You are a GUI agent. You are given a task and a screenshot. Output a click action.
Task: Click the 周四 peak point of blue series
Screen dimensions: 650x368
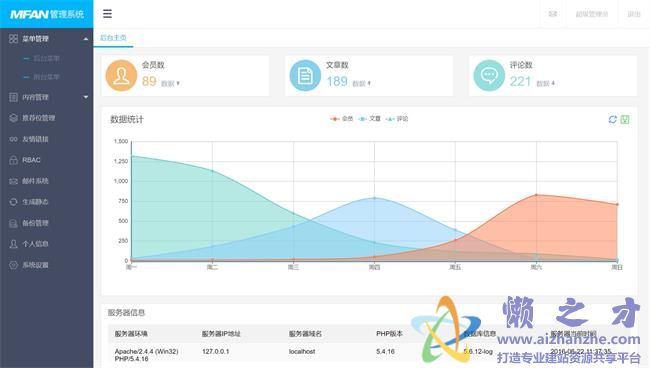(x=374, y=198)
